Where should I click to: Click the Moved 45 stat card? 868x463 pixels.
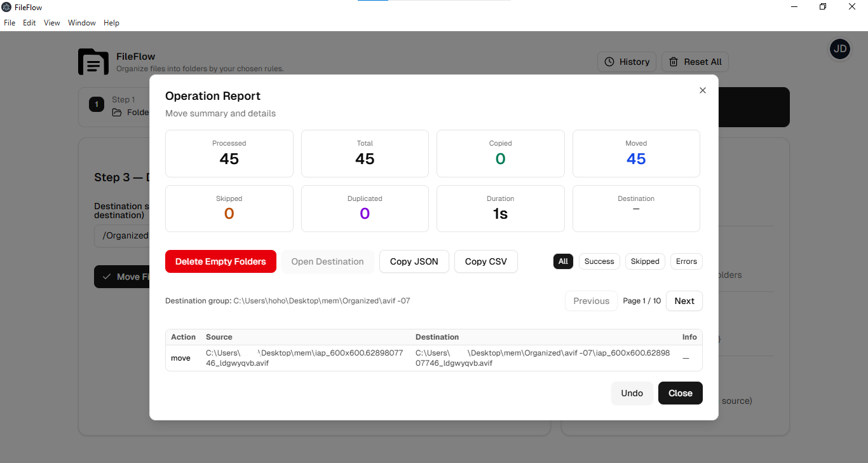636,153
